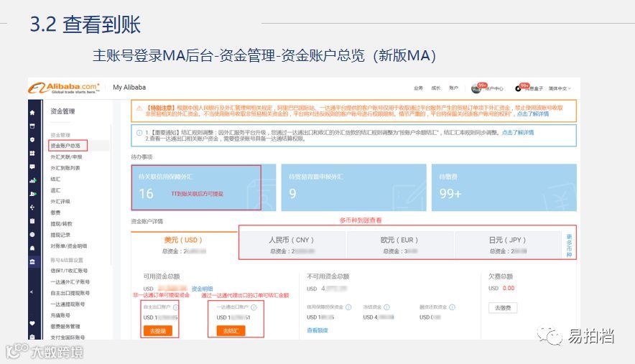Open the message box icon with 99+ badge

519,88
